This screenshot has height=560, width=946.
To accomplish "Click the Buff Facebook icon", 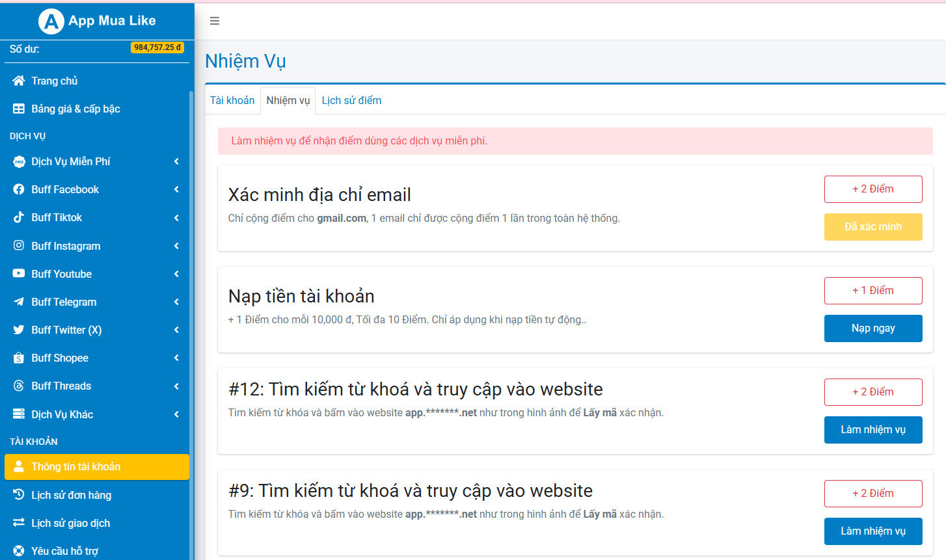I will click(x=20, y=189).
